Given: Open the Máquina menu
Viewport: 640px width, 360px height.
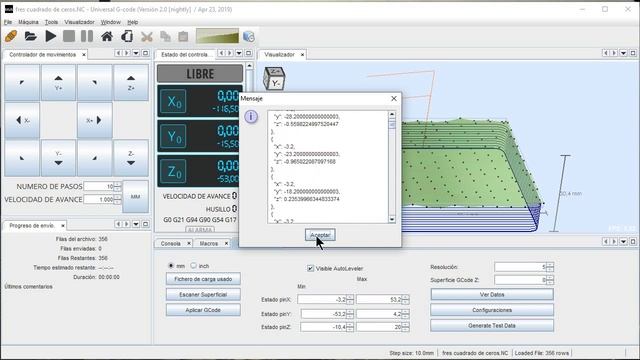Looking at the screenshot, I should pos(28,22).
